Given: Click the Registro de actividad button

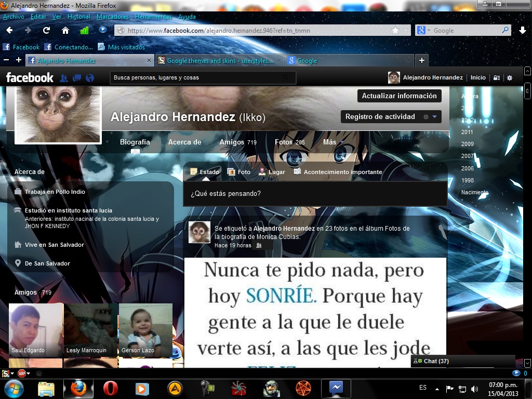Looking at the screenshot, I should pos(380,117).
